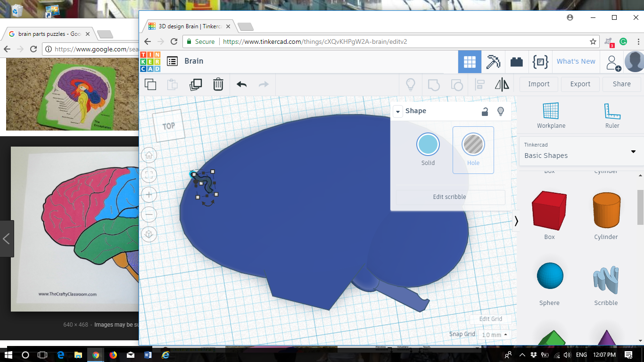Click the Home view button
The height and width of the screenshot is (362, 644).
pyautogui.click(x=149, y=155)
